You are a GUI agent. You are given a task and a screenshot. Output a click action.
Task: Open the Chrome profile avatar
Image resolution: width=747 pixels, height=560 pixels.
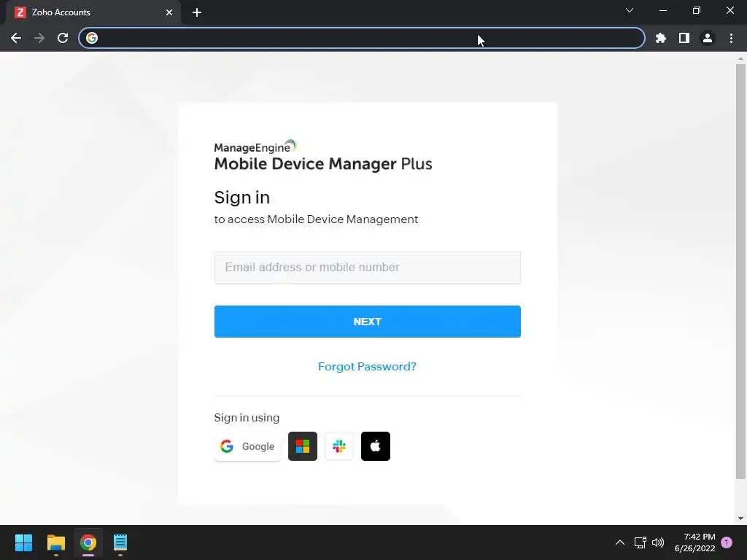[x=708, y=38]
